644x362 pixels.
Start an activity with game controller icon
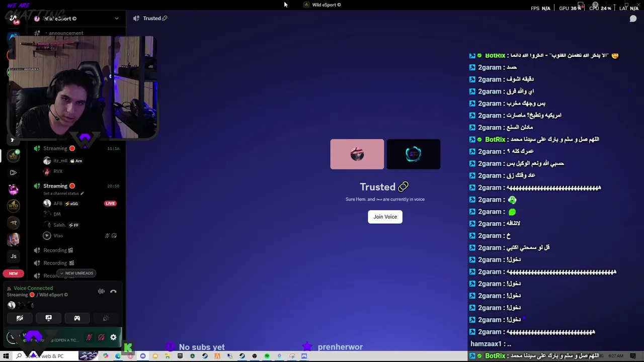[77, 318]
